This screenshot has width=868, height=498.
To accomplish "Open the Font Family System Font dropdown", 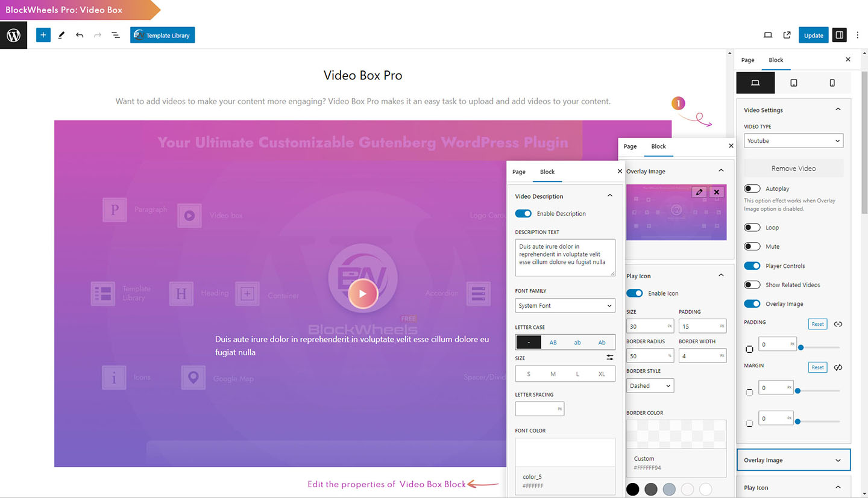I will (x=565, y=306).
